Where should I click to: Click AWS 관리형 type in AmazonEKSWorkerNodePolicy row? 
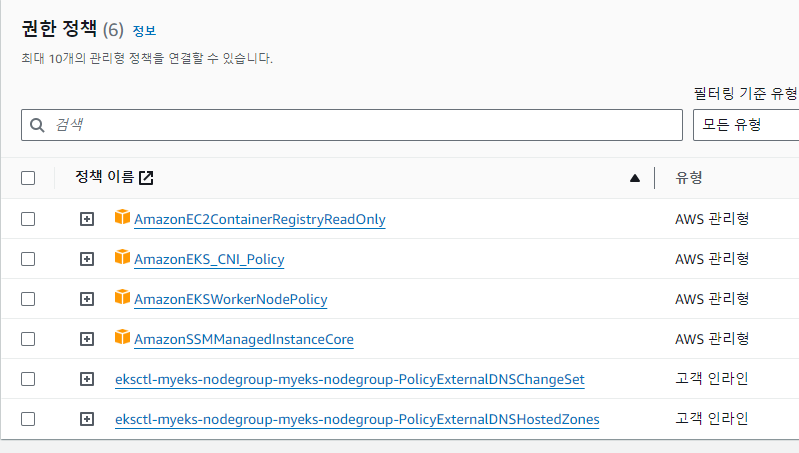pos(712,299)
